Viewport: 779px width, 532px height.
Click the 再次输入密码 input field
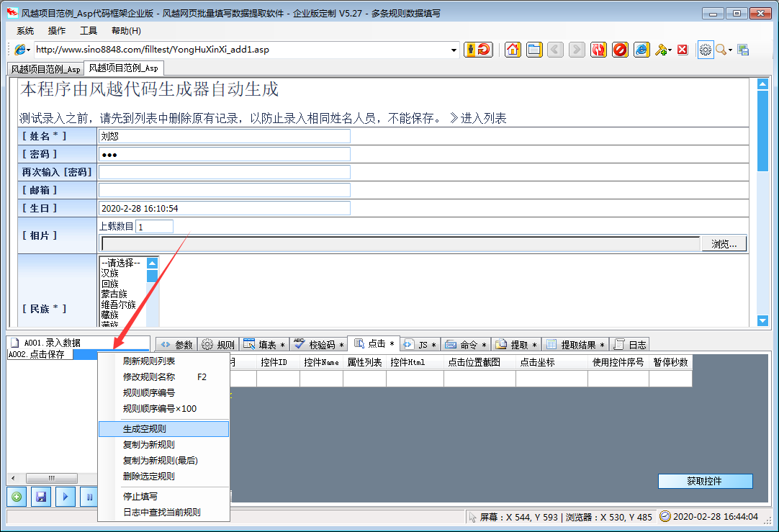tap(225, 172)
